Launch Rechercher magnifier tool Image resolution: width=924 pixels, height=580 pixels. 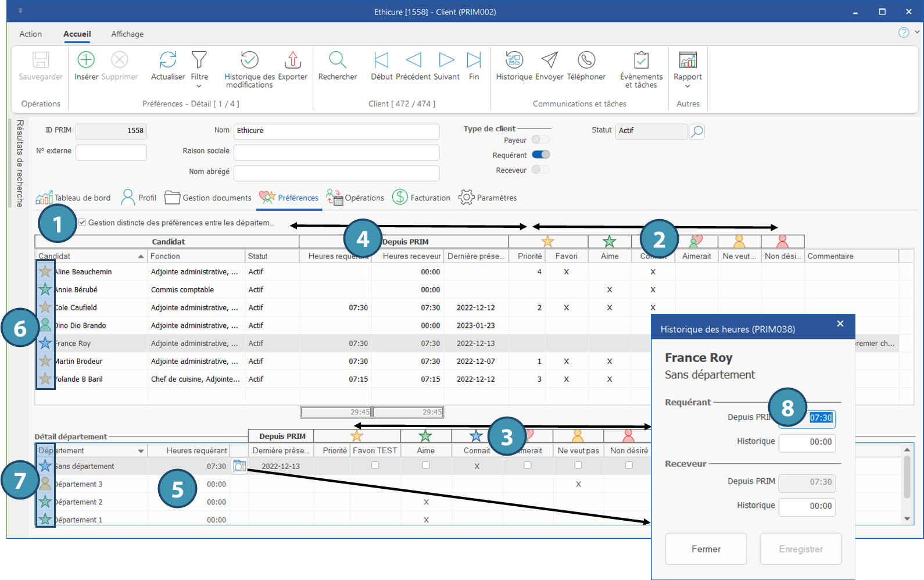click(x=337, y=60)
